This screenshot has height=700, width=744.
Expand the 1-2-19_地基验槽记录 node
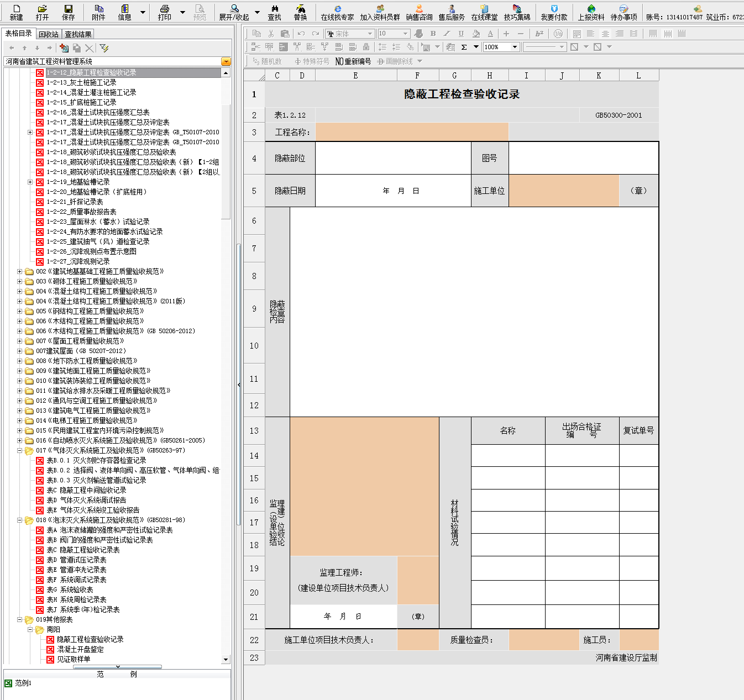pyautogui.click(x=30, y=182)
